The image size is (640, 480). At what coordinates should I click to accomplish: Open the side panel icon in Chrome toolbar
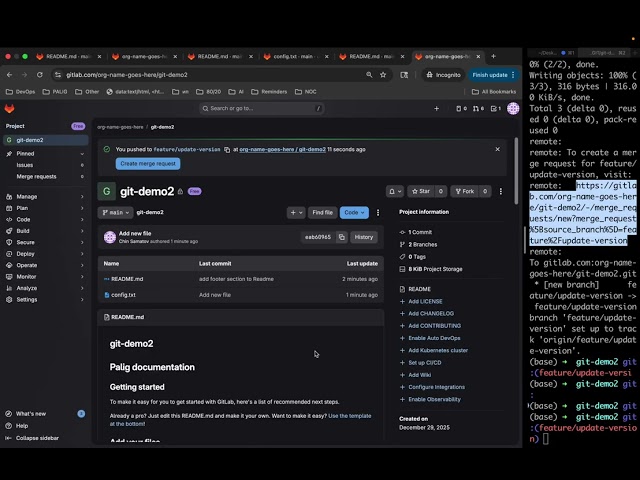(404, 75)
